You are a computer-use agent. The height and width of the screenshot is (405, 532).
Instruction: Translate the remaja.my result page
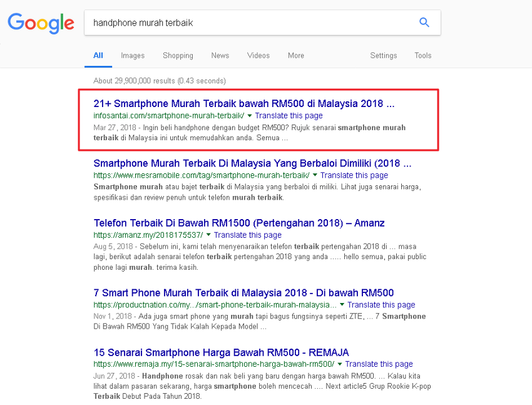tap(379, 364)
